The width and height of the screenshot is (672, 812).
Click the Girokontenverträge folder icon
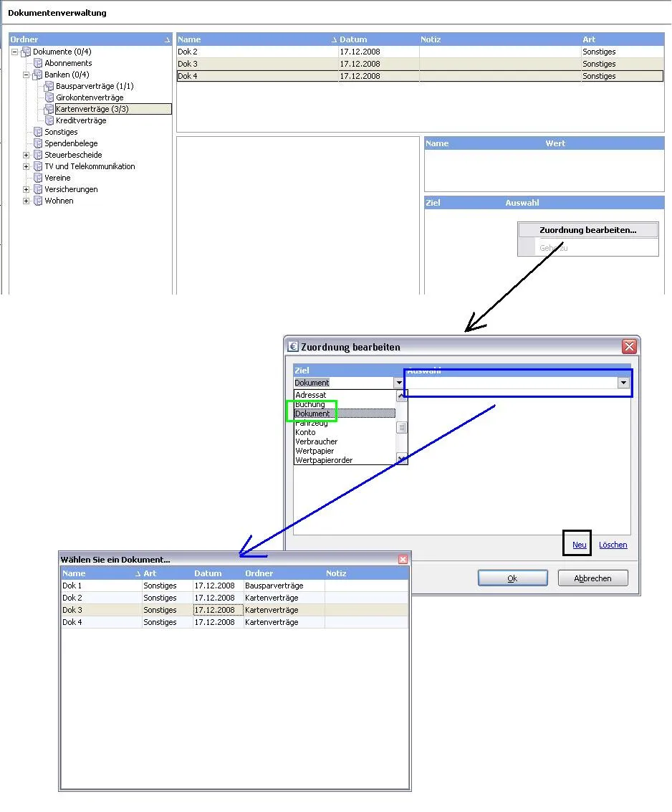click(x=49, y=97)
